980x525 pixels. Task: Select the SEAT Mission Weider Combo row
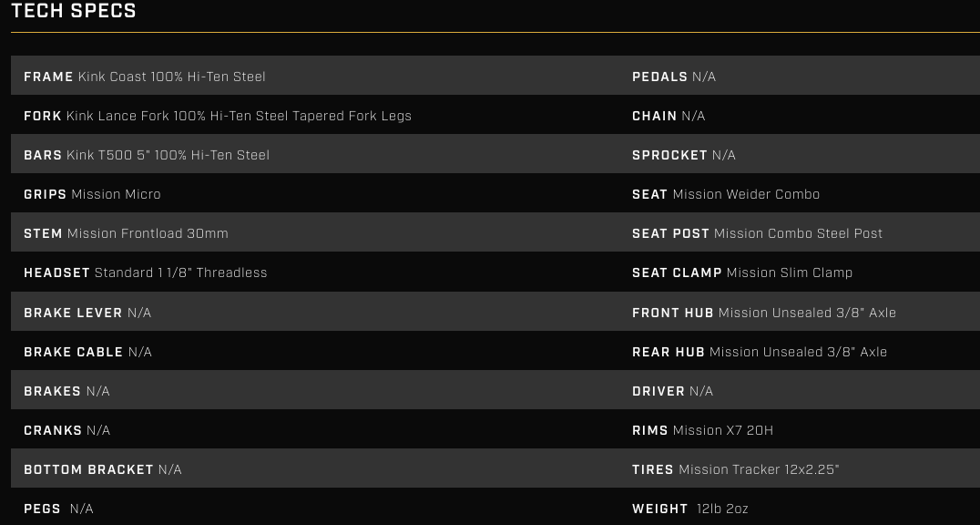coord(726,194)
